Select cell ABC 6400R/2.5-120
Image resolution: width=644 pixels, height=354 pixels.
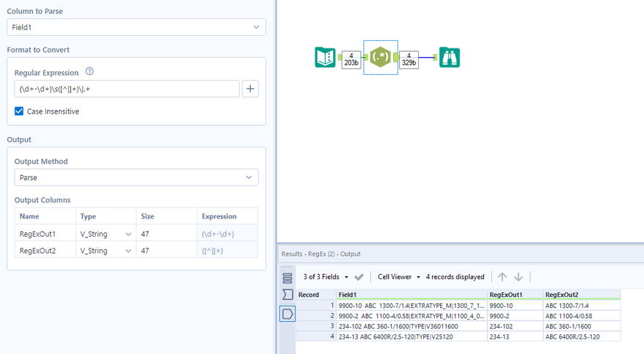(x=582, y=336)
